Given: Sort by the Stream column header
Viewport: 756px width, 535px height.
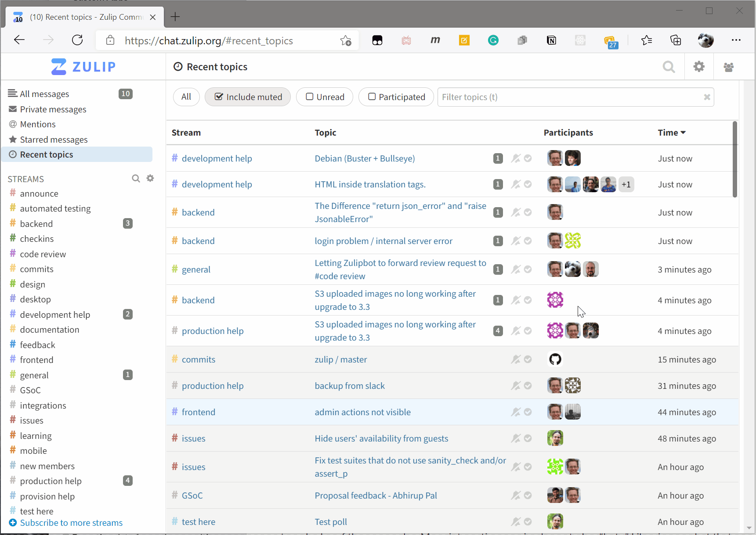Looking at the screenshot, I should [x=186, y=133].
